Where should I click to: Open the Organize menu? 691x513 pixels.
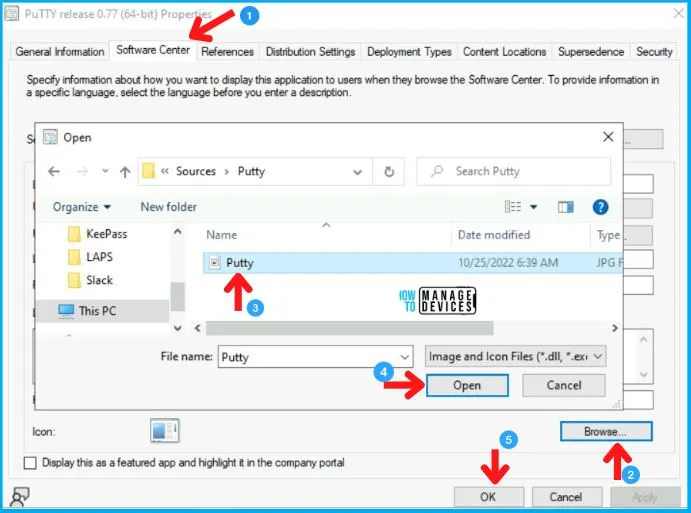pos(82,207)
